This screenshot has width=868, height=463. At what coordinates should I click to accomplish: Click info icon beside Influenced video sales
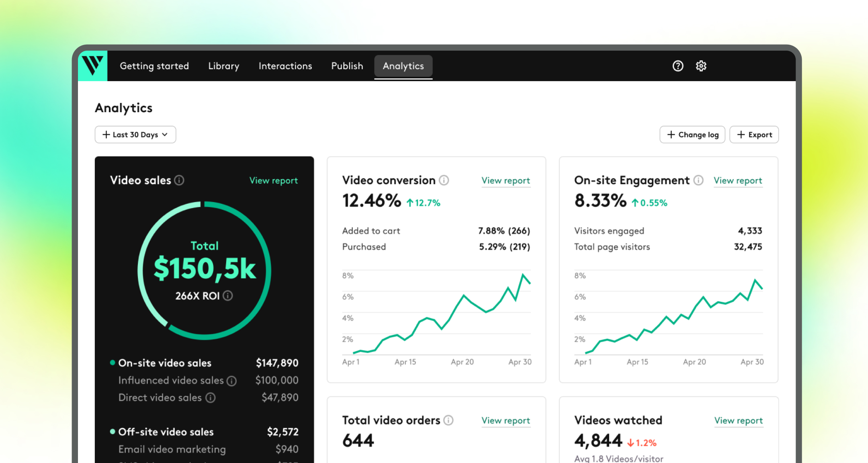point(231,381)
